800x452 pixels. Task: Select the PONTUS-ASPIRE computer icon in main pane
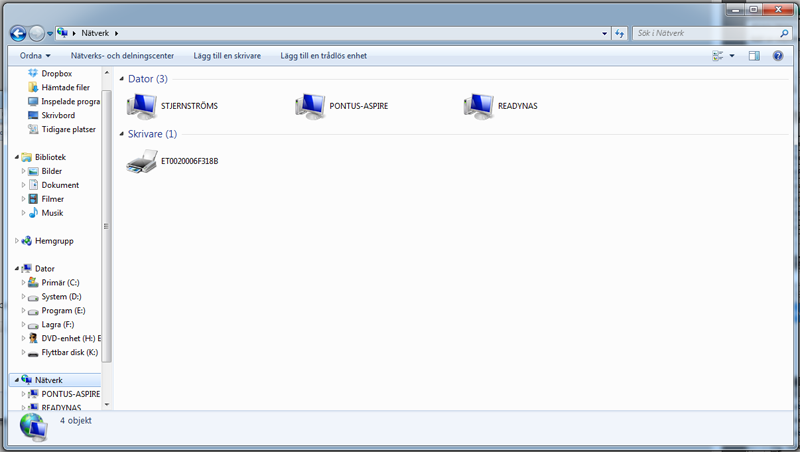310,106
